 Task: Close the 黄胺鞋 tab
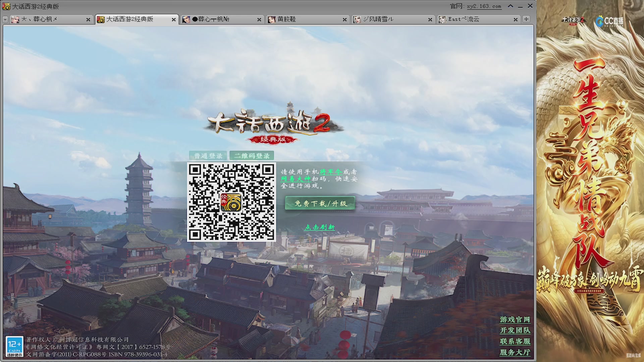coord(345,20)
